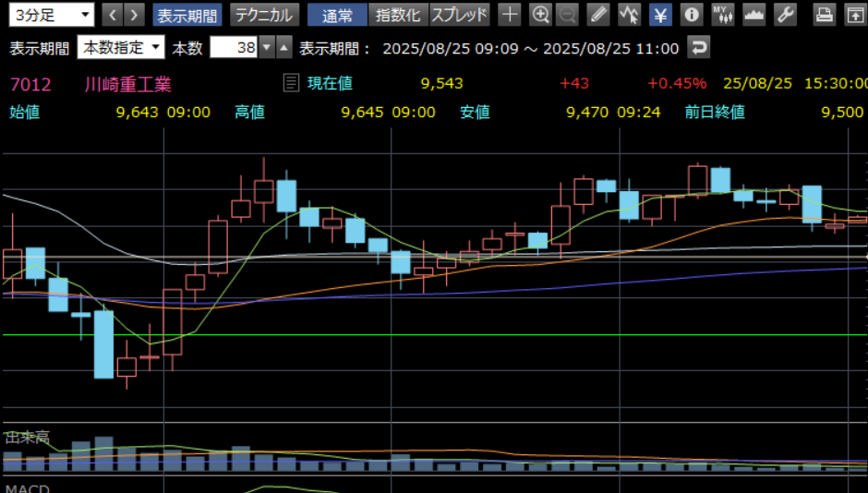
Task: Go to next period with right arrow
Action: pos(134,15)
